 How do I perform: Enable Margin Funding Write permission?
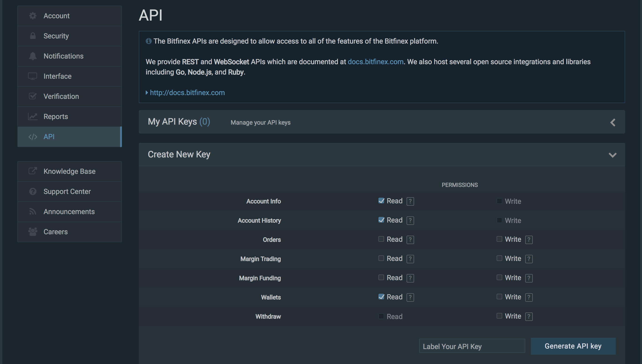(x=499, y=278)
